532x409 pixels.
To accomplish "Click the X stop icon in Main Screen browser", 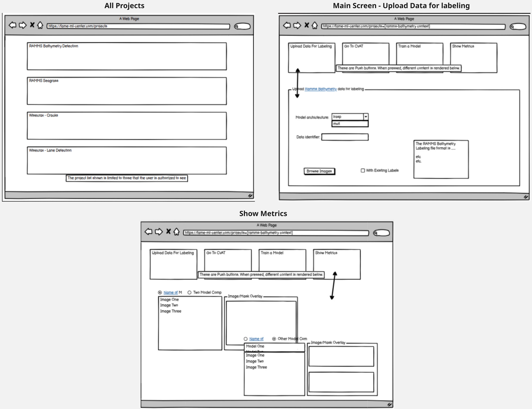I will pos(307,25).
